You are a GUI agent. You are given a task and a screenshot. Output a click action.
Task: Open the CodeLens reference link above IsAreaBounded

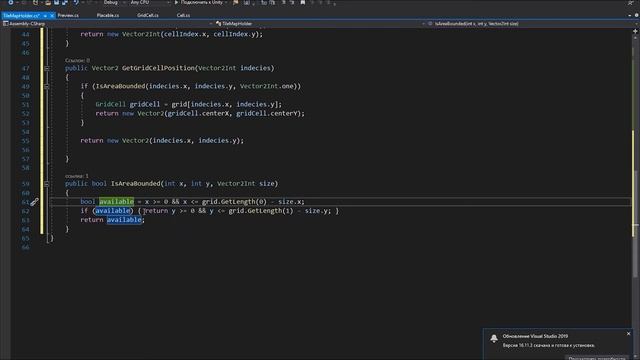[x=77, y=176]
